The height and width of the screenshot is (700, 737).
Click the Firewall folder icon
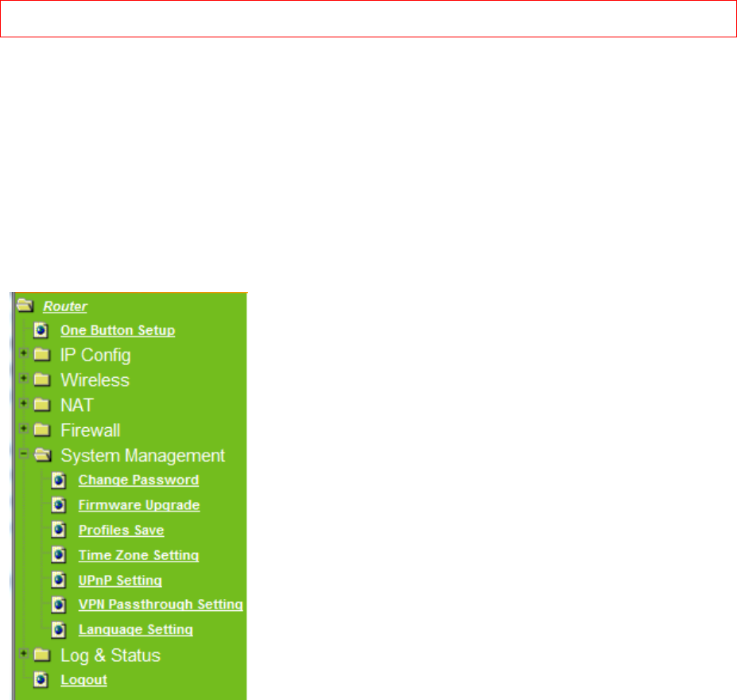click(x=42, y=430)
